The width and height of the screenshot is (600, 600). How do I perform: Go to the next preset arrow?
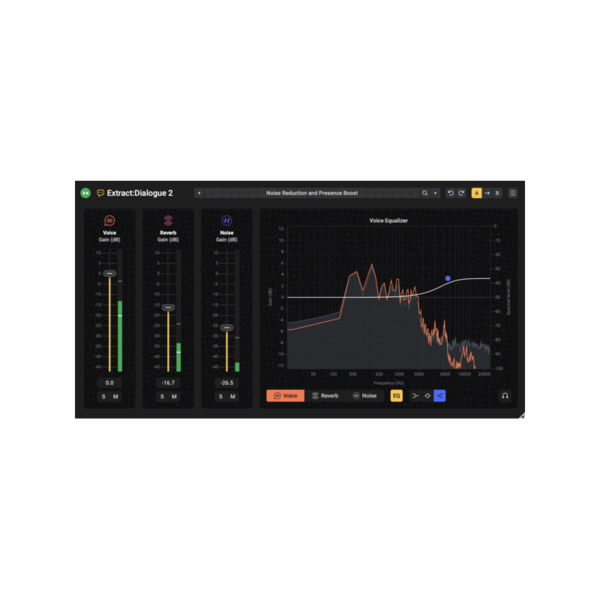pos(435,193)
